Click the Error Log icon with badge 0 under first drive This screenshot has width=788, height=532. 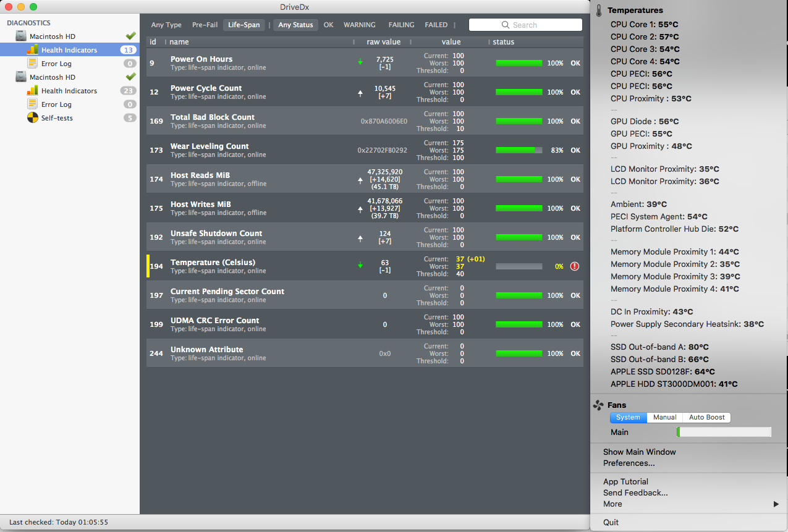pyautogui.click(x=33, y=63)
